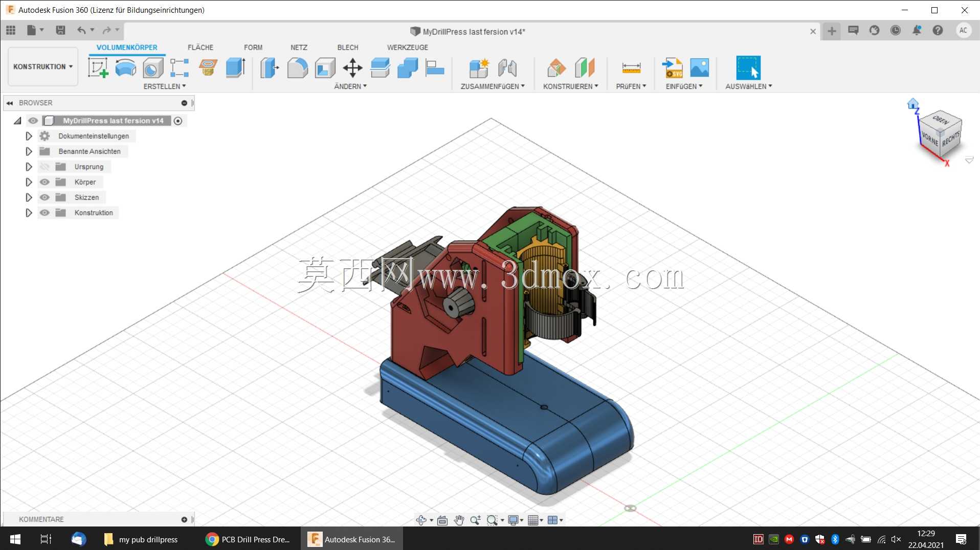Screen dimensions: 980x550
Task: Switch to the FLÄCHE tab
Action: pos(201,47)
